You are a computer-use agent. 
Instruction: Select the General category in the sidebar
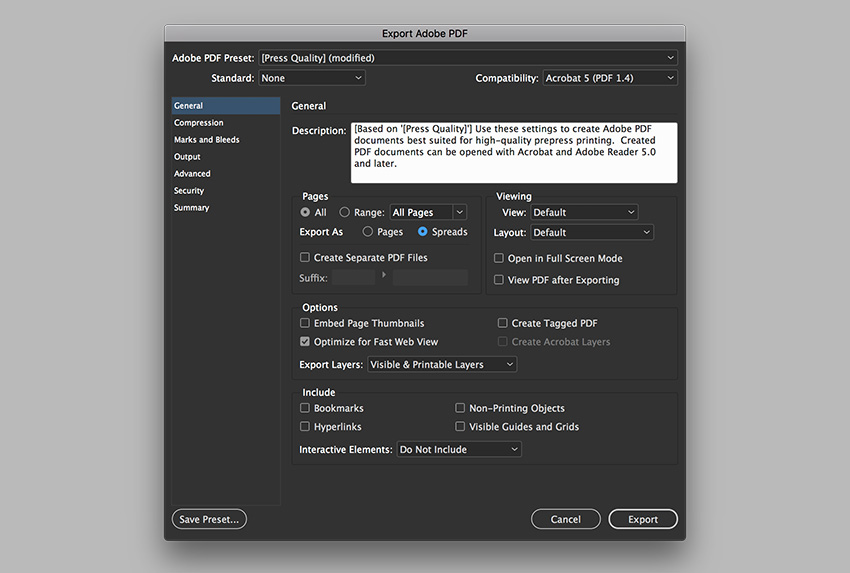point(226,106)
